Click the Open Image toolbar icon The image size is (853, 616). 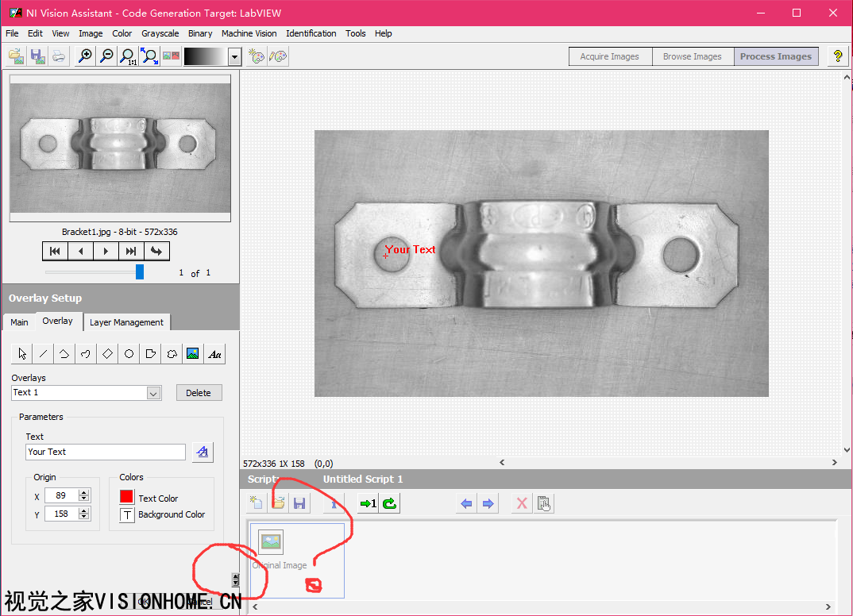[x=17, y=56]
